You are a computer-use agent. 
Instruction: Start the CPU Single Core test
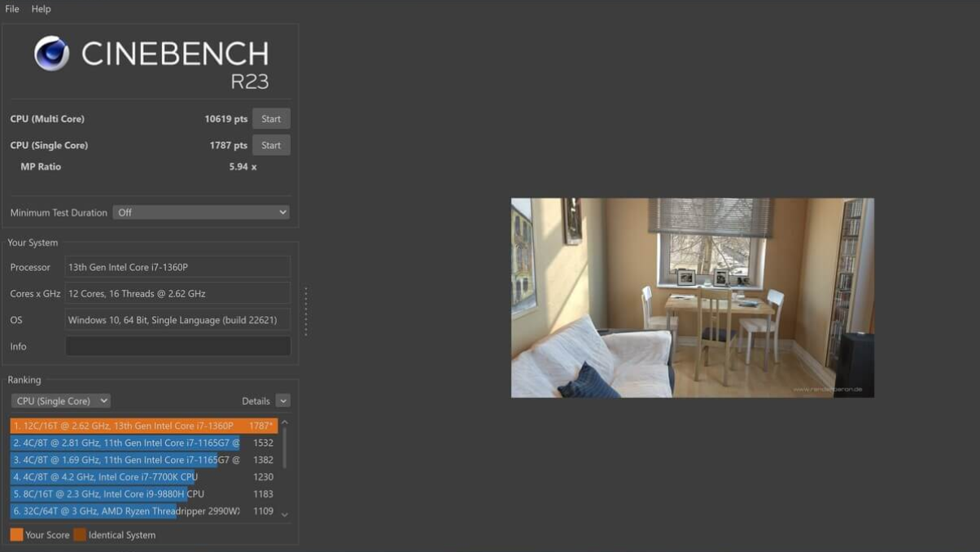(271, 146)
